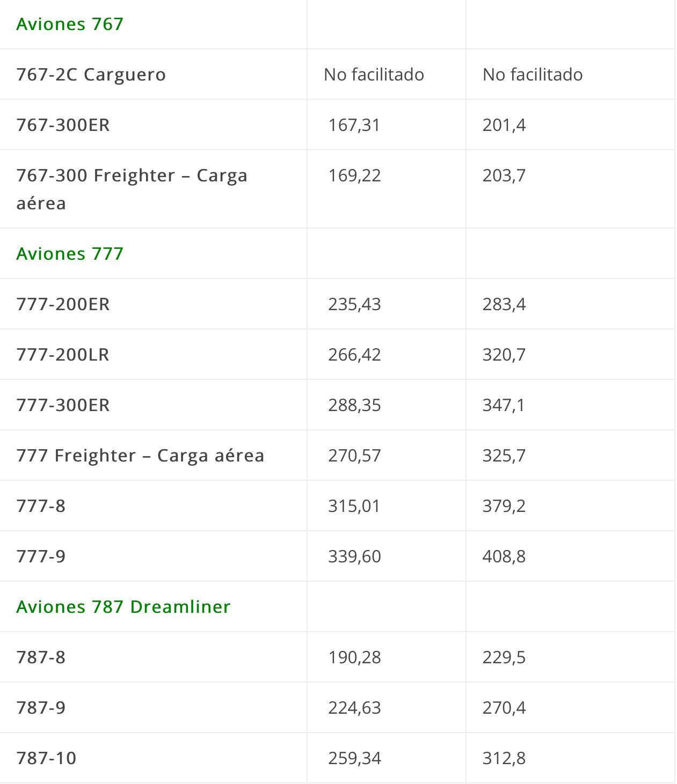
Task: Select the 312,8 price cell
Action: tap(504, 758)
